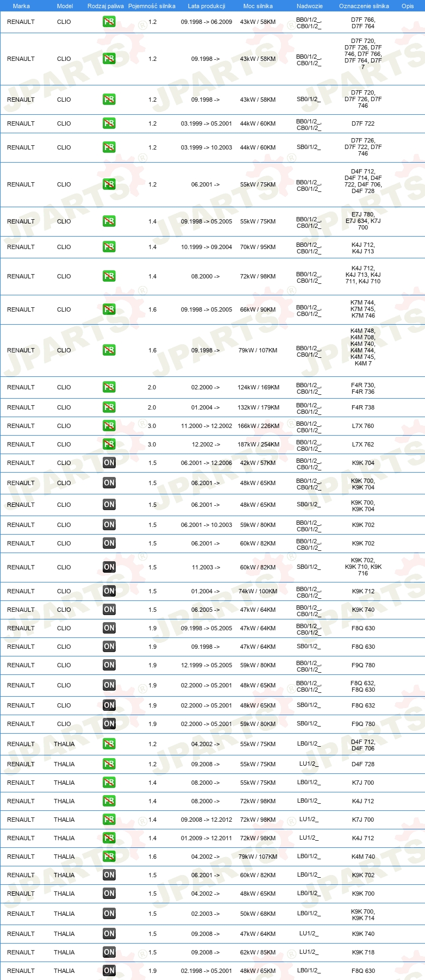The height and width of the screenshot is (980, 425).
Task: Click diesel ON icon in 50kW / 68KM row
Action: pyautogui.click(x=109, y=914)
